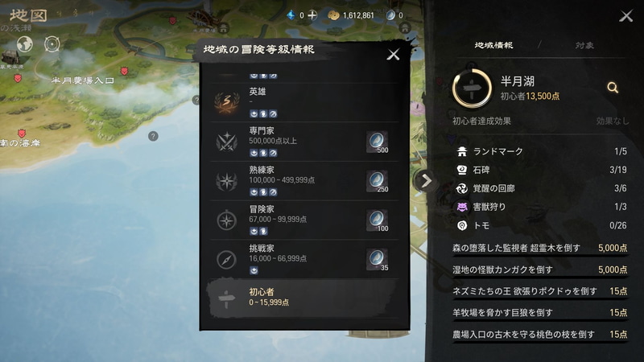Select the target locator icon beside the globe
Image resolution: width=644 pixels, height=362 pixels.
(52, 44)
